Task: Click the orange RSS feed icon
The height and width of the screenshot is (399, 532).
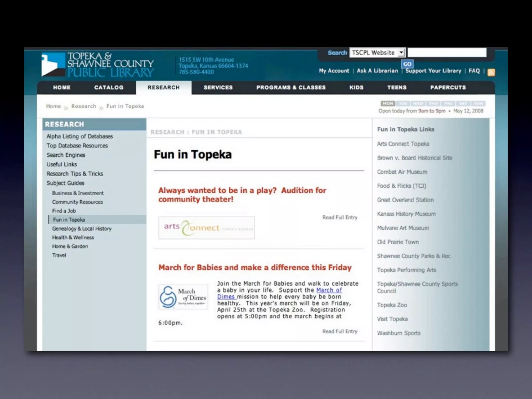Action: pos(491,72)
